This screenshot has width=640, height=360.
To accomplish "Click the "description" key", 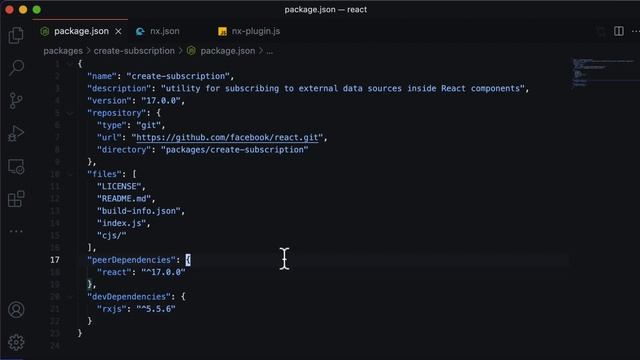I will 119,89.
